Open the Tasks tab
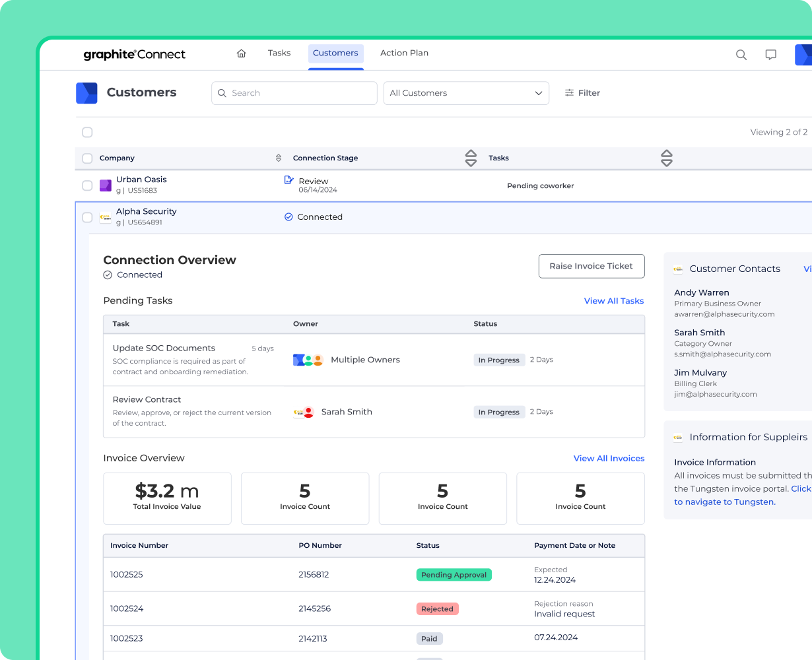This screenshot has width=812, height=660. tap(279, 53)
